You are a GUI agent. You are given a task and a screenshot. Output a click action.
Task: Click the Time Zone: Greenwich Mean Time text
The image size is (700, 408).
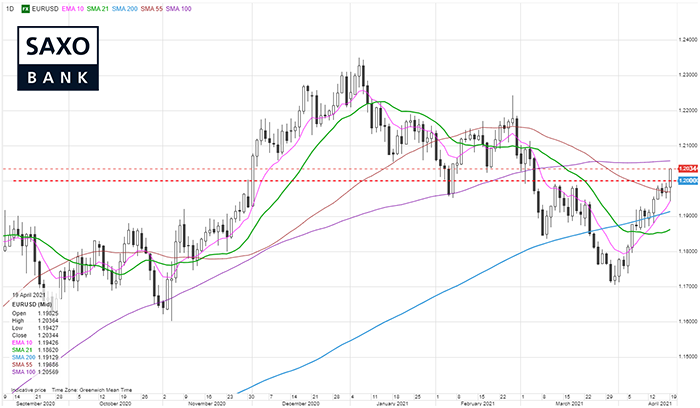(x=92, y=390)
